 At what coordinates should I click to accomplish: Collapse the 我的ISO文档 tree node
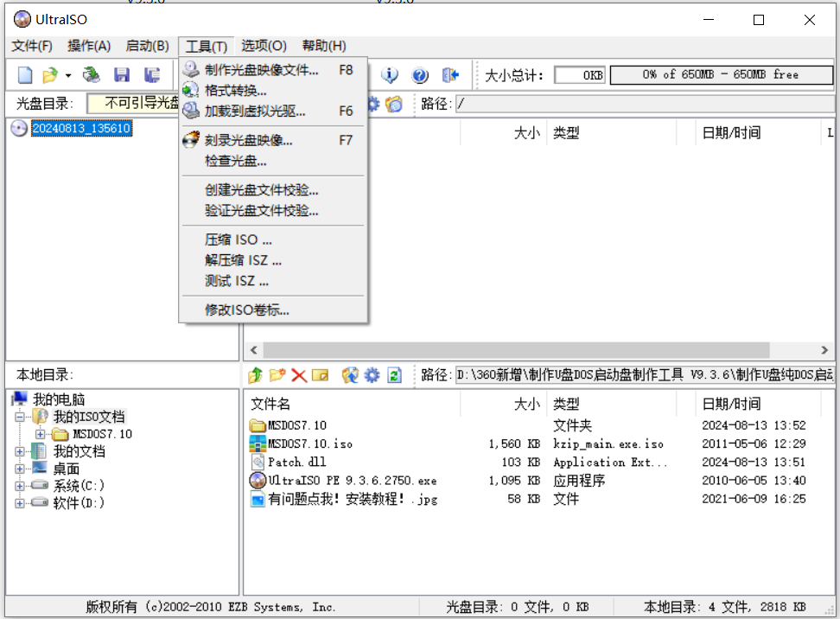(x=20, y=417)
